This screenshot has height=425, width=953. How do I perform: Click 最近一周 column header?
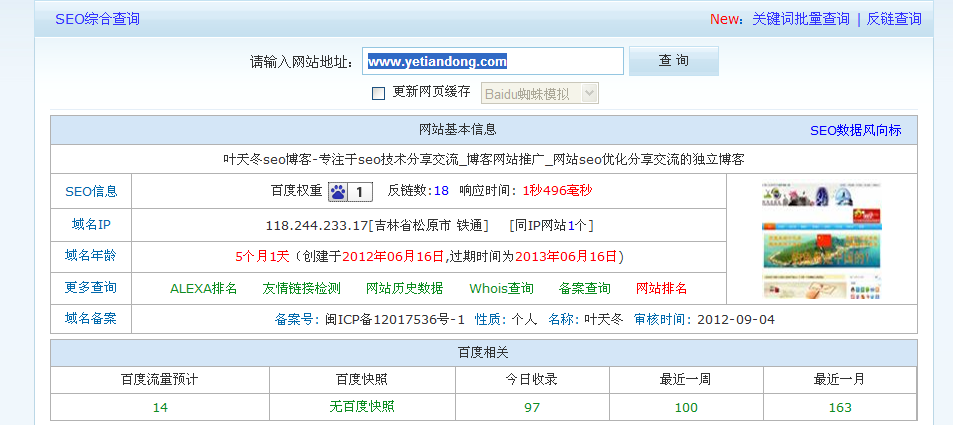[x=686, y=380]
